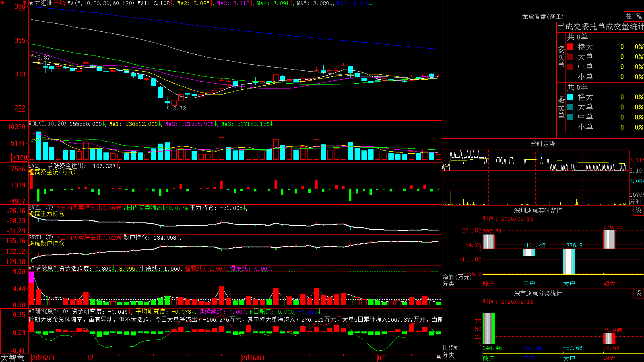This screenshot has height=362, width=644.
Task: Switch order view to 笔 tick mode
Action: point(639,16)
